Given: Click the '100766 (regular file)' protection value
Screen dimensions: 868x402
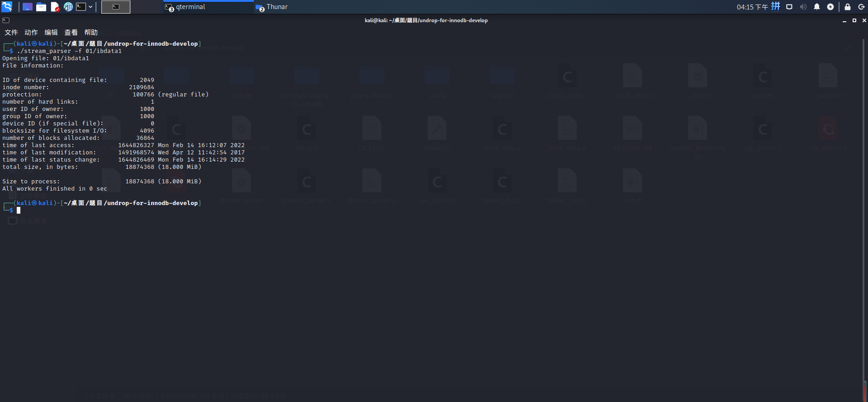Looking at the screenshot, I should pos(171,95).
